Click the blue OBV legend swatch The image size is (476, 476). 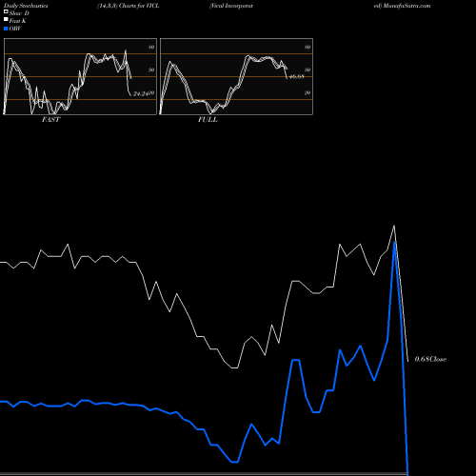[x=6, y=29]
